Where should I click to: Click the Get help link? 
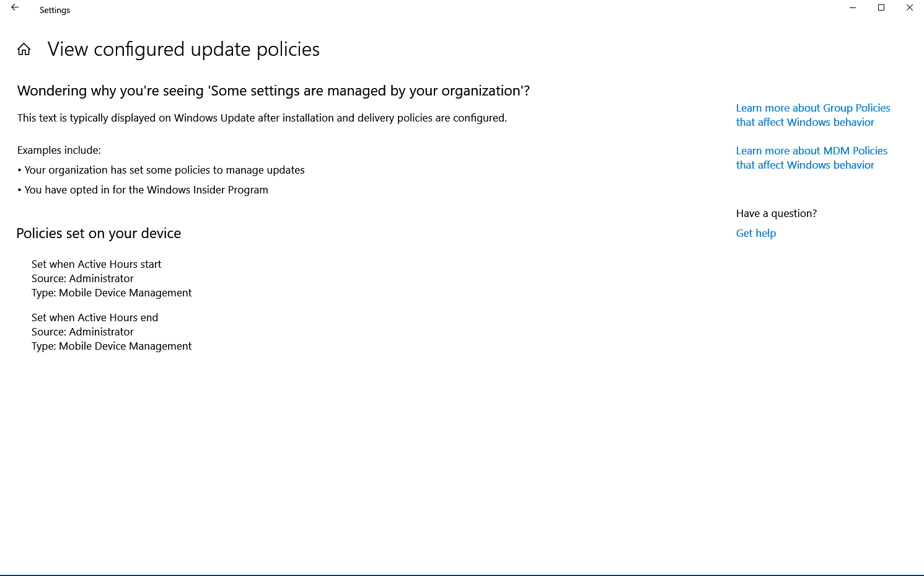(x=755, y=233)
